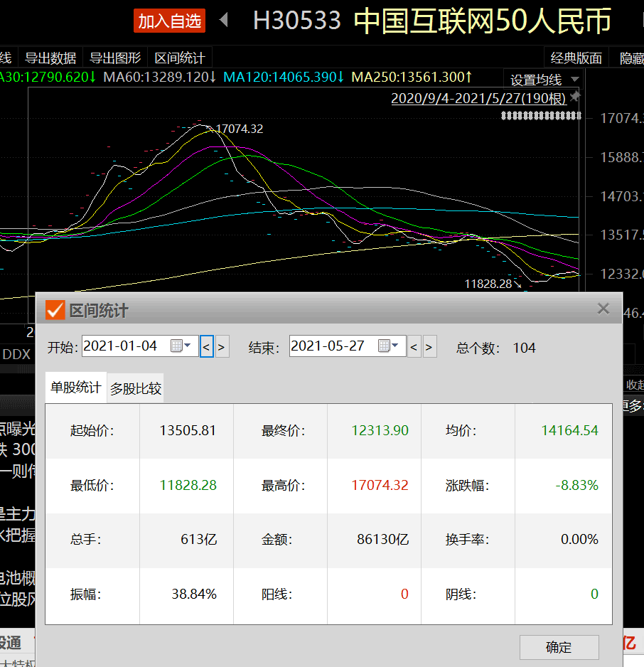This screenshot has height=667, width=644.
Task: Open 导出数据 toolbar item
Action: (50, 58)
